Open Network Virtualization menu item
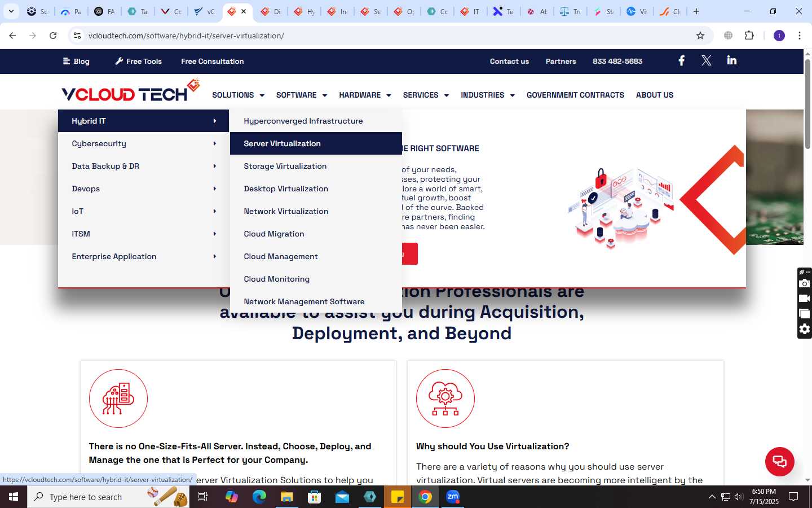 click(316, 211)
